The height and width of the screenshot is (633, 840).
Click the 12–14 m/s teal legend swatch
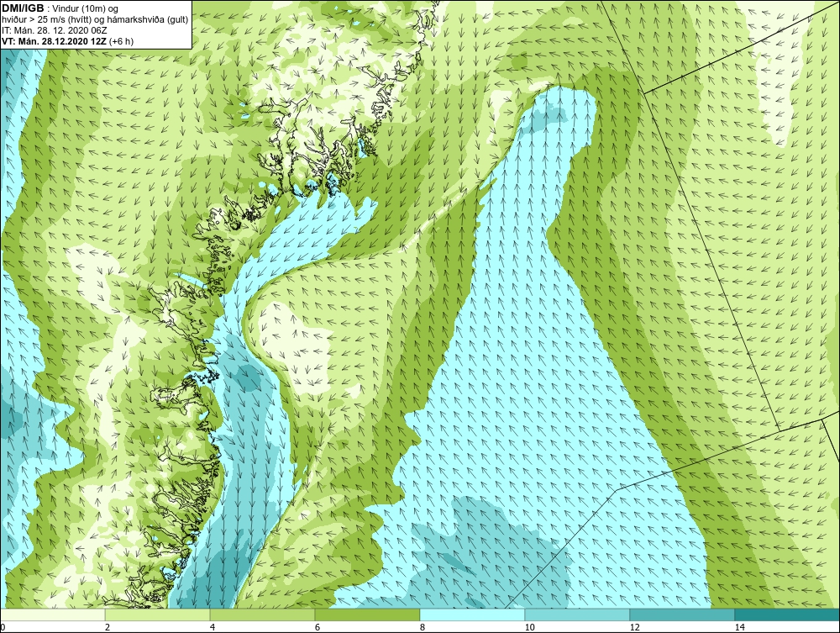click(x=682, y=615)
